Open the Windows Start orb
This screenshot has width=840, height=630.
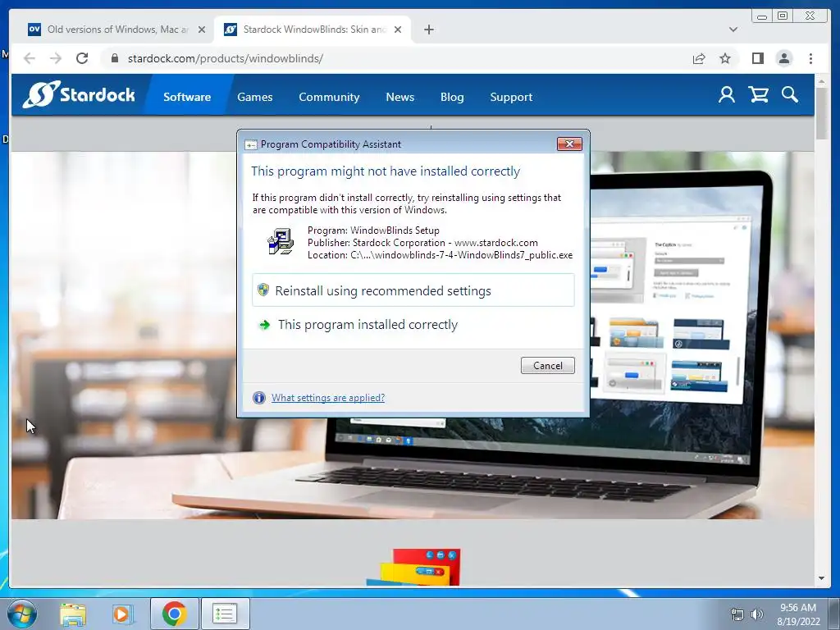22,614
